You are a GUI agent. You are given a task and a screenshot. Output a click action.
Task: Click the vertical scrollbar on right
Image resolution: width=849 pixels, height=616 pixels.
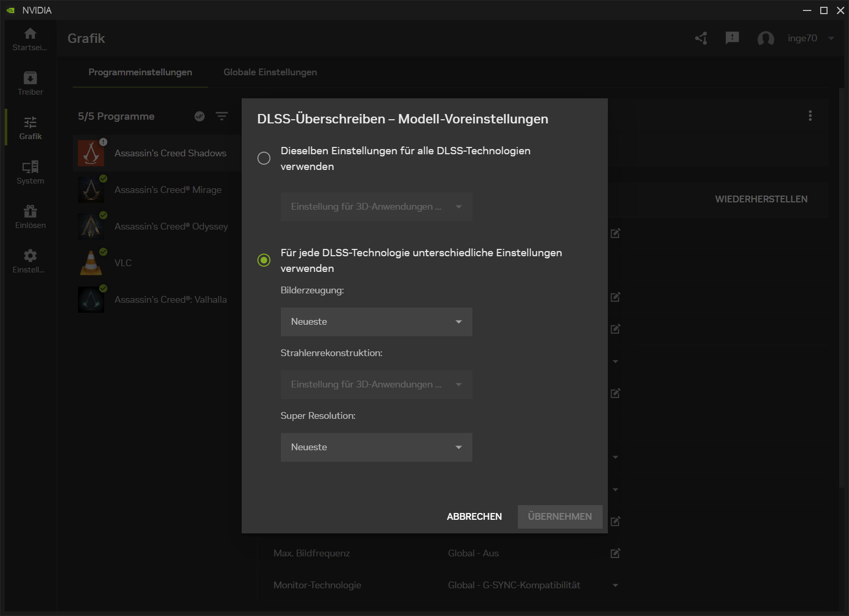(x=842, y=288)
